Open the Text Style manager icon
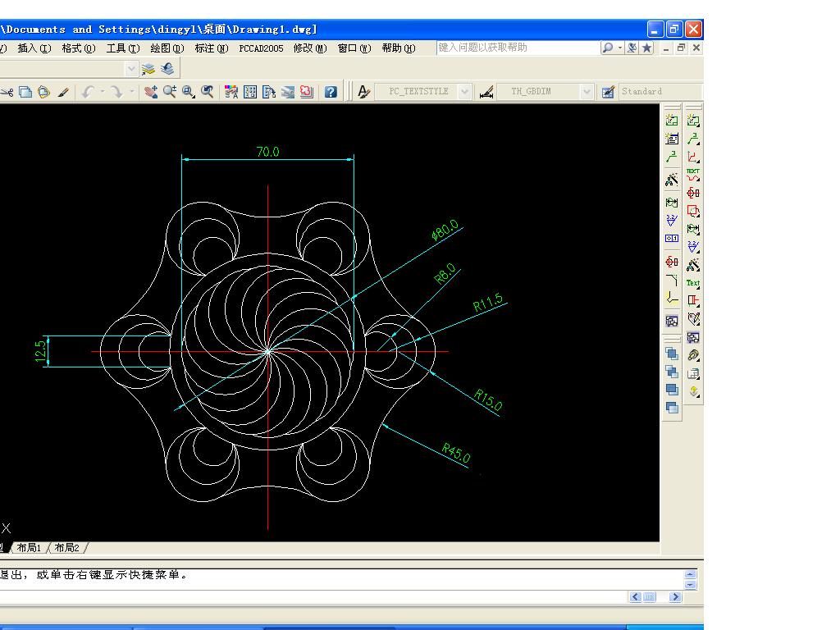Image resolution: width=840 pixels, height=630 pixels. (x=363, y=92)
